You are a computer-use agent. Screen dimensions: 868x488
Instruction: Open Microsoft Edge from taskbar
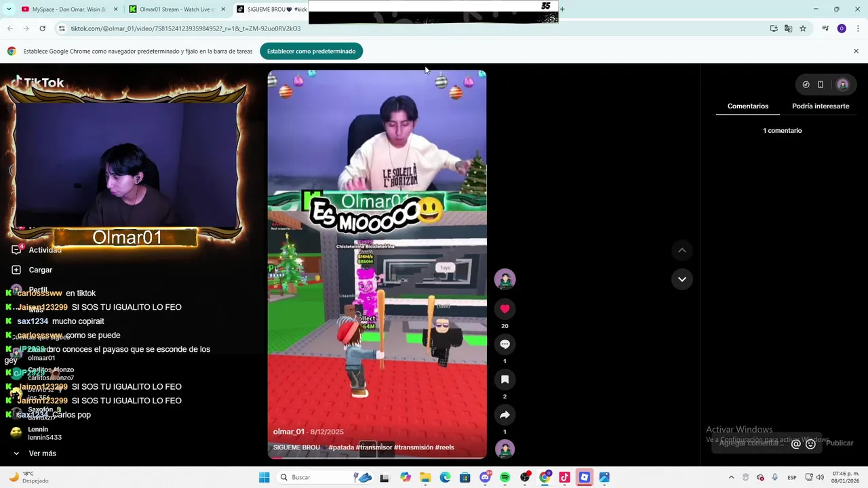point(445,477)
